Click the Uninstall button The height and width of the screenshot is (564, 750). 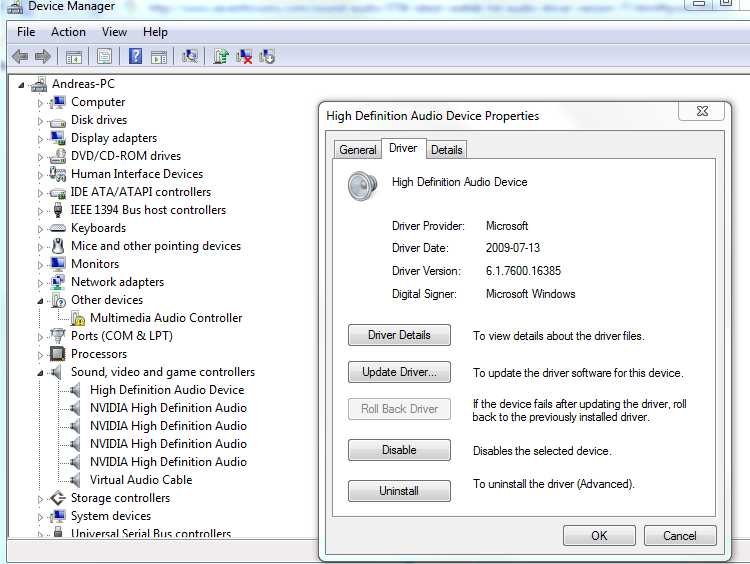(399, 491)
